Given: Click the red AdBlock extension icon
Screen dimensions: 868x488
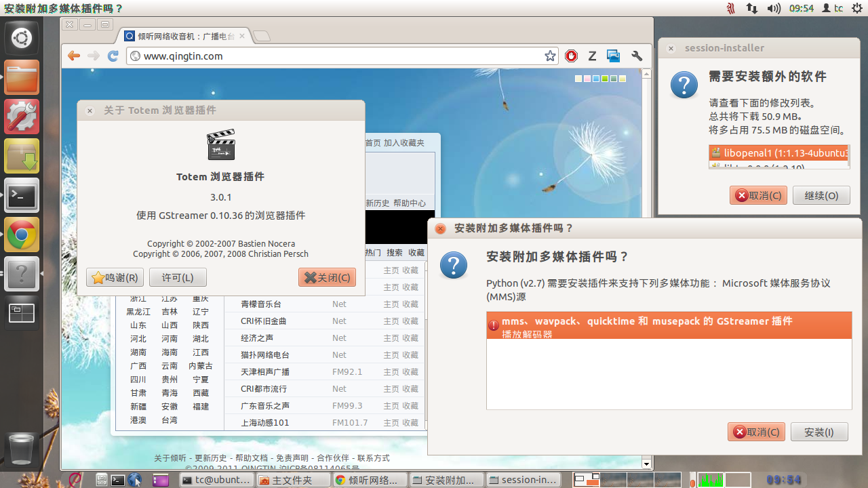Looking at the screenshot, I should click(572, 56).
